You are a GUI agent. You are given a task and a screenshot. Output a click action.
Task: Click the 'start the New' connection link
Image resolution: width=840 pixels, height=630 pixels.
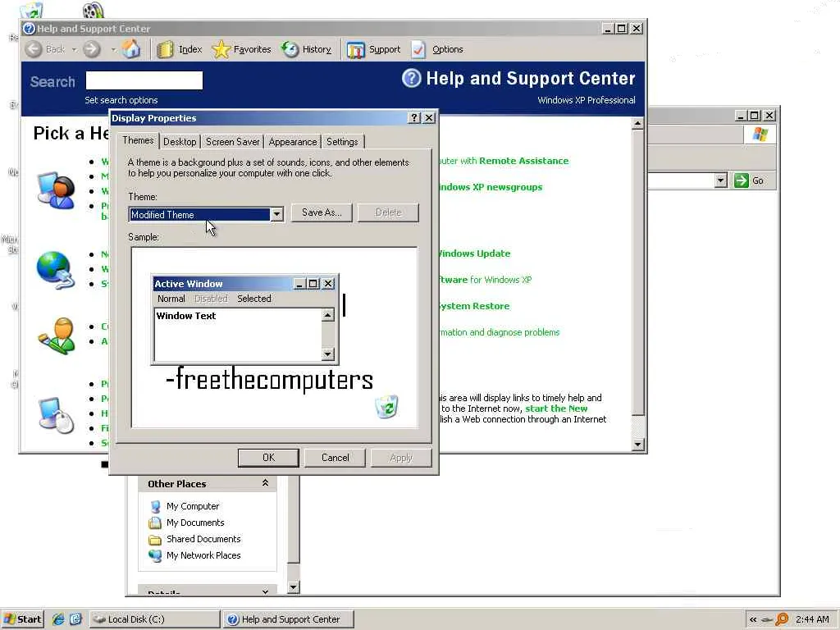[556, 409]
